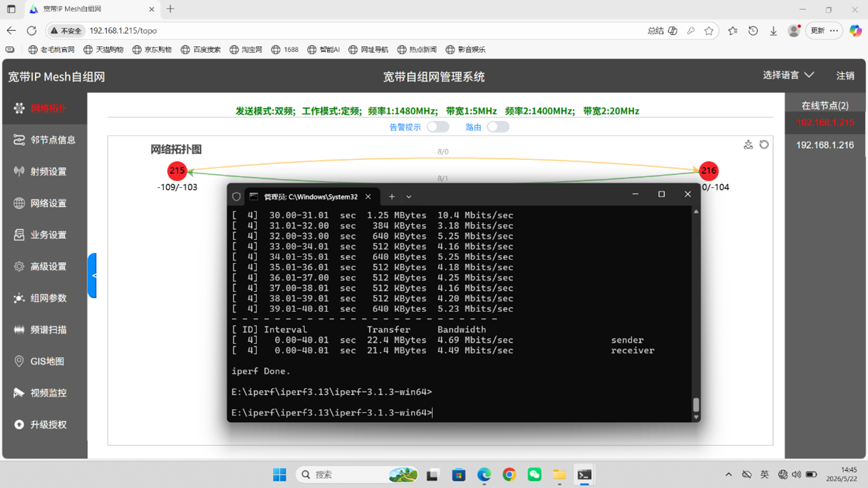Add page to favorites star icon

[x=709, y=31]
